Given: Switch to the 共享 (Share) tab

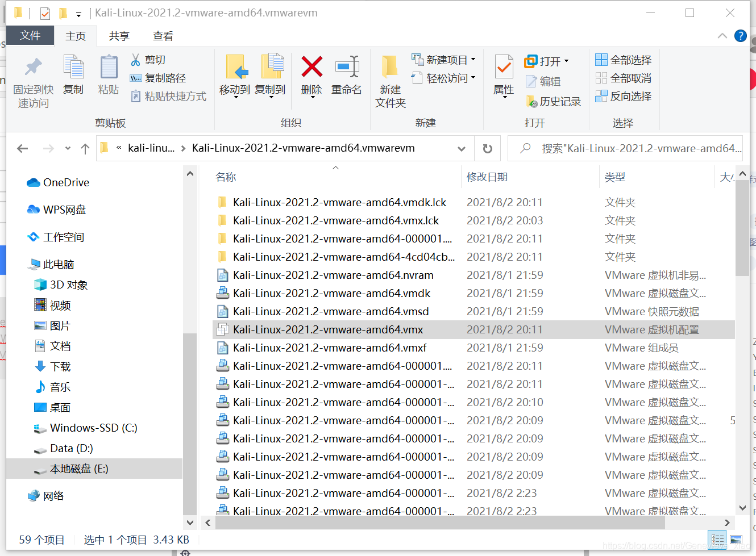Looking at the screenshot, I should click(119, 36).
